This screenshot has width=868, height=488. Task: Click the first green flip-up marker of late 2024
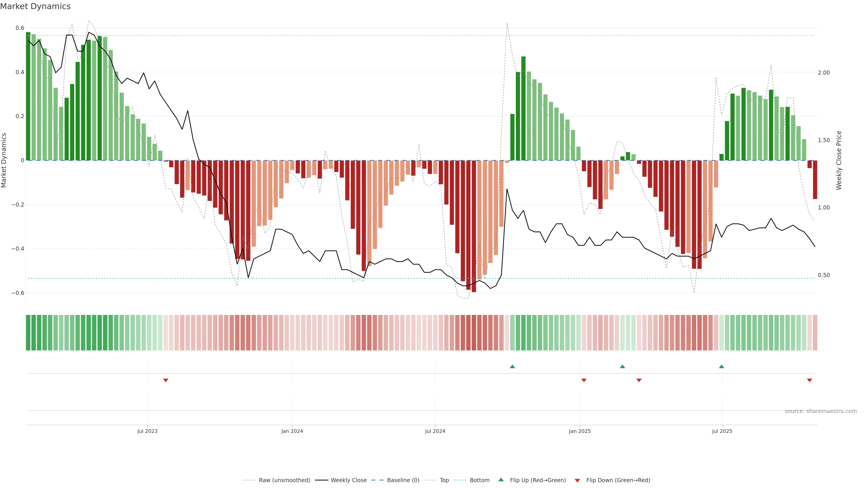[x=512, y=366]
